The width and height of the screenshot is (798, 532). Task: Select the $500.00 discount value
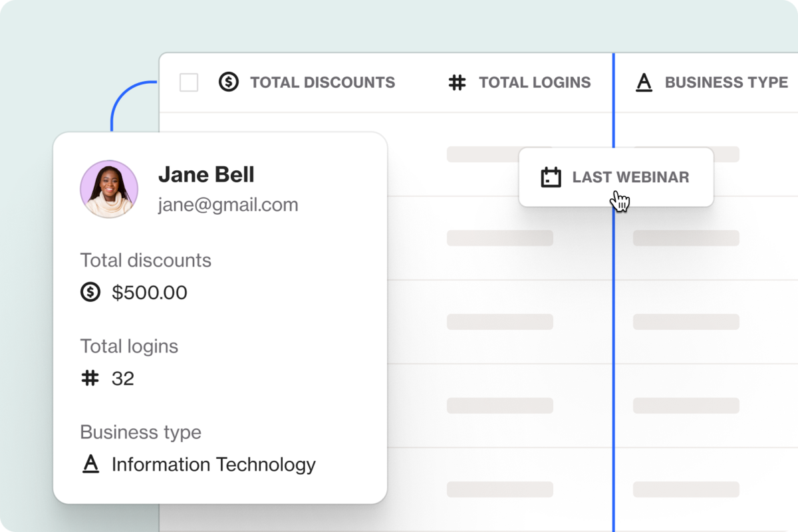[150, 293]
